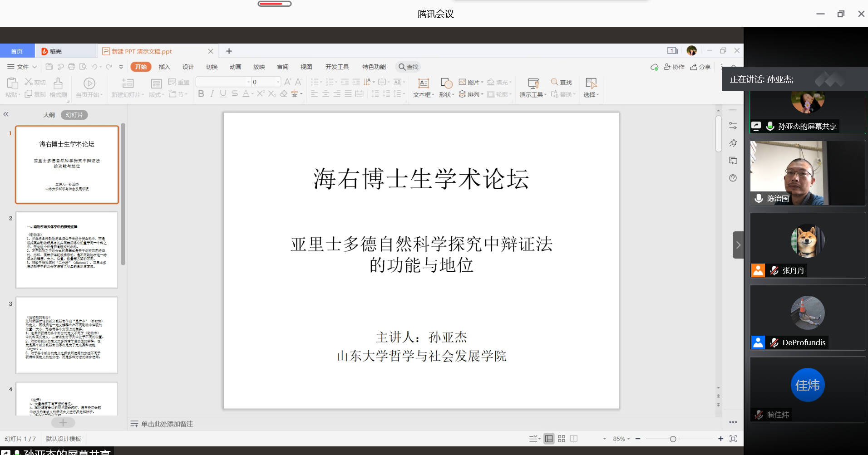868x455 pixels.
Task: Click the 分享 share button
Action: [x=700, y=67]
